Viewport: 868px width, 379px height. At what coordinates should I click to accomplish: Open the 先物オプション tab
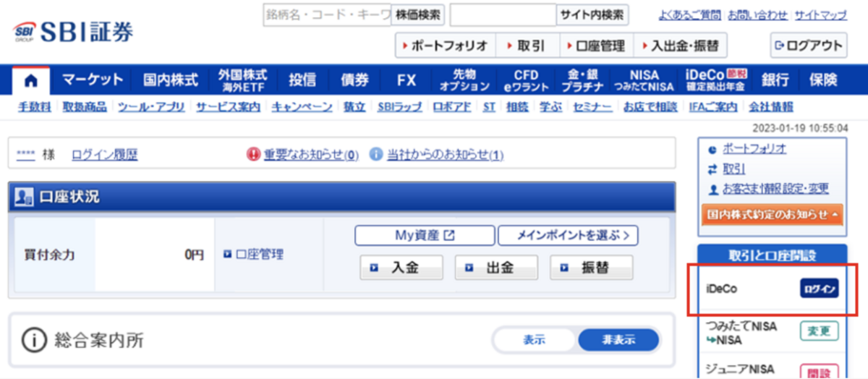click(464, 80)
